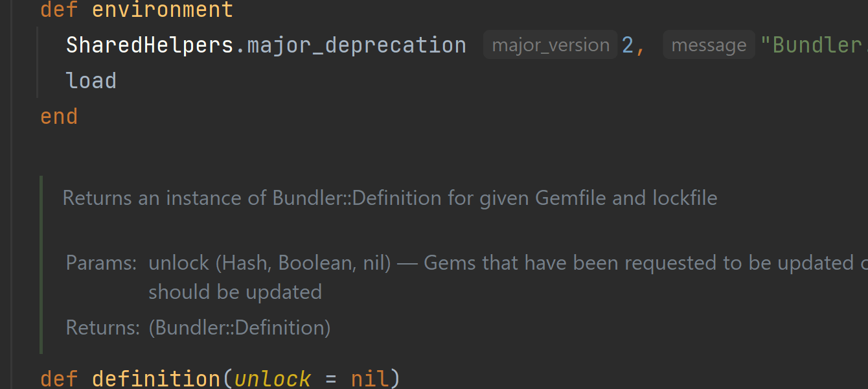
Task: Click "should be updated" doc text
Action: 235,292
